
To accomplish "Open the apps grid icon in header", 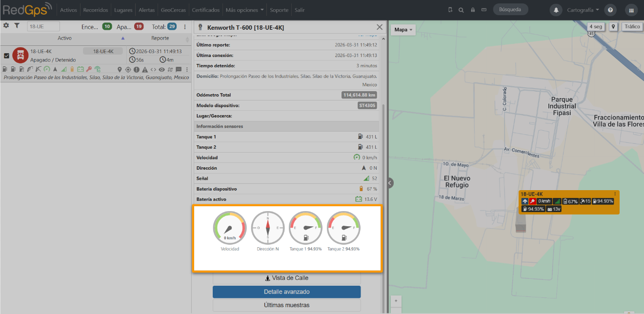I will [631, 10].
